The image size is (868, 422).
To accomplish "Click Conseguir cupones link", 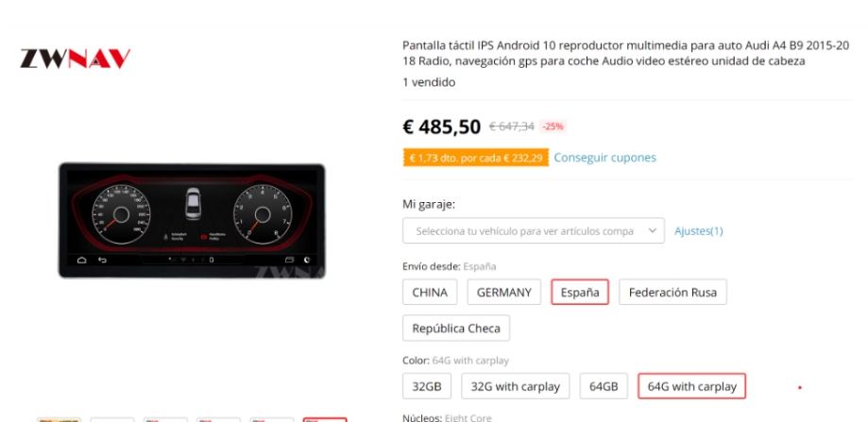I will (x=605, y=158).
